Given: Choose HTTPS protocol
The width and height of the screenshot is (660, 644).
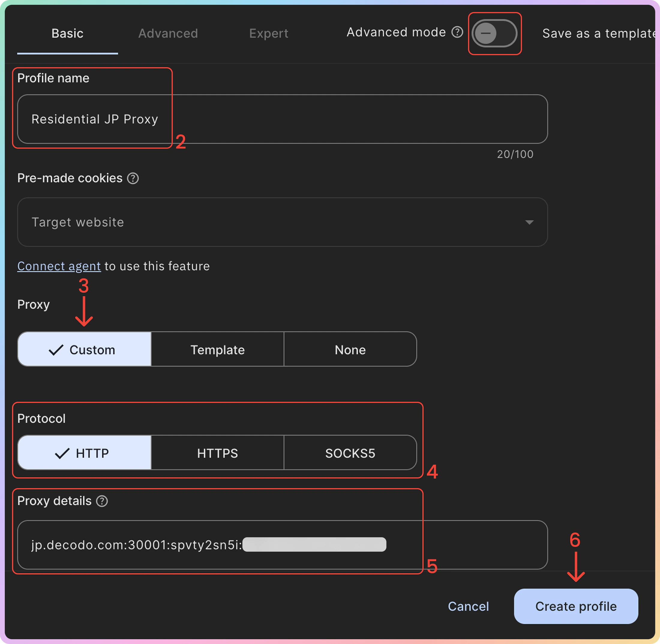Looking at the screenshot, I should [217, 453].
